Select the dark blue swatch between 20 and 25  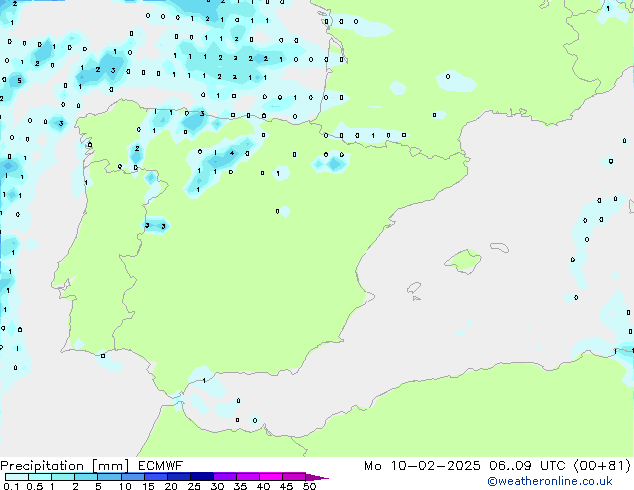pos(179,477)
